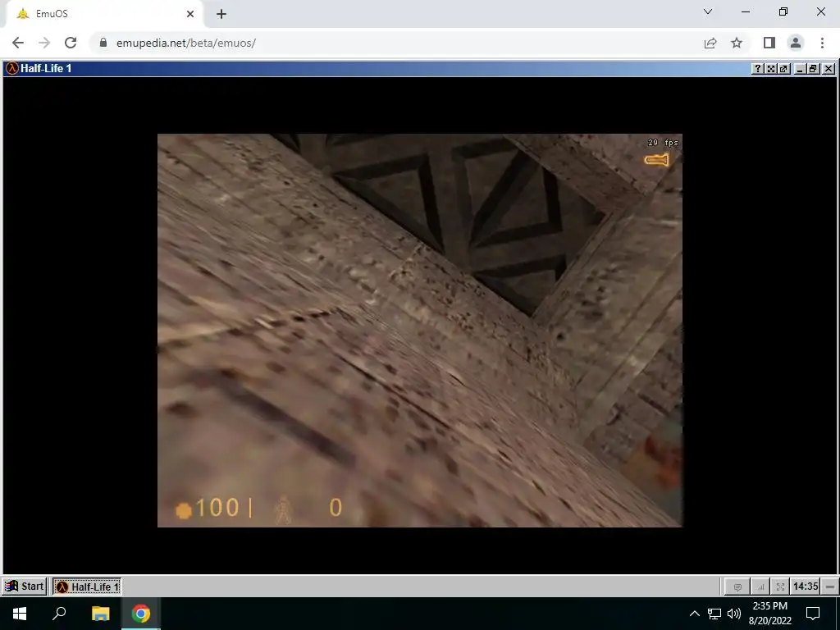Click the health cross icon in HUD
Viewport: 840px width, 630px height.
coord(183,510)
